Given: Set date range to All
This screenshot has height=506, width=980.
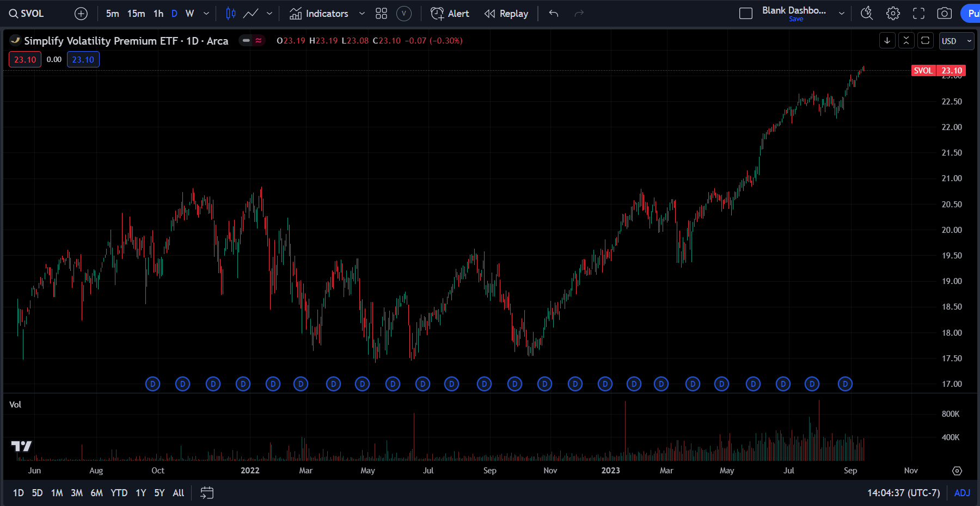Looking at the screenshot, I should click(x=179, y=493).
